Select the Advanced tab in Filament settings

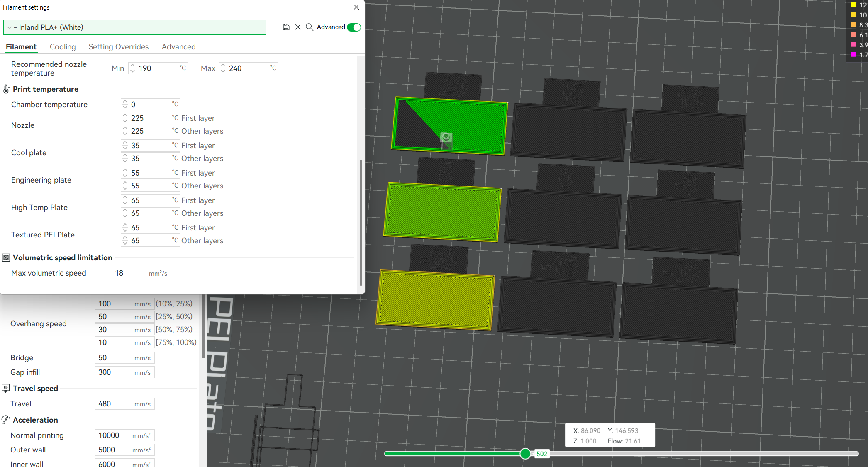178,47
